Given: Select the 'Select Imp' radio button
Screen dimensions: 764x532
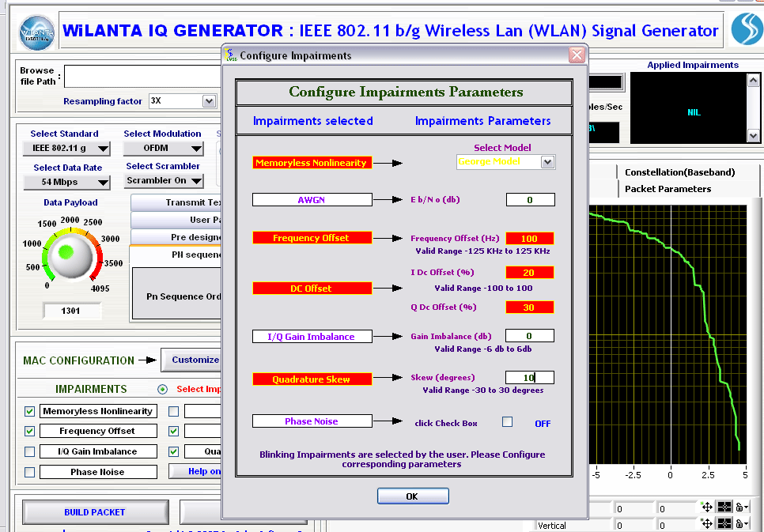Looking at the screenshot, I should click(x=162, y=389).
